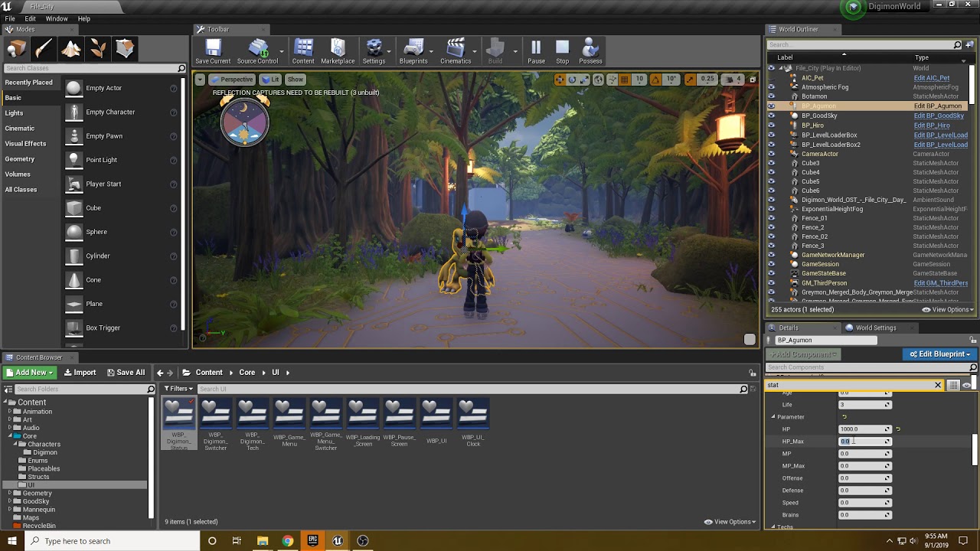Maximize the viewport with corner icon

coord(752,80)
